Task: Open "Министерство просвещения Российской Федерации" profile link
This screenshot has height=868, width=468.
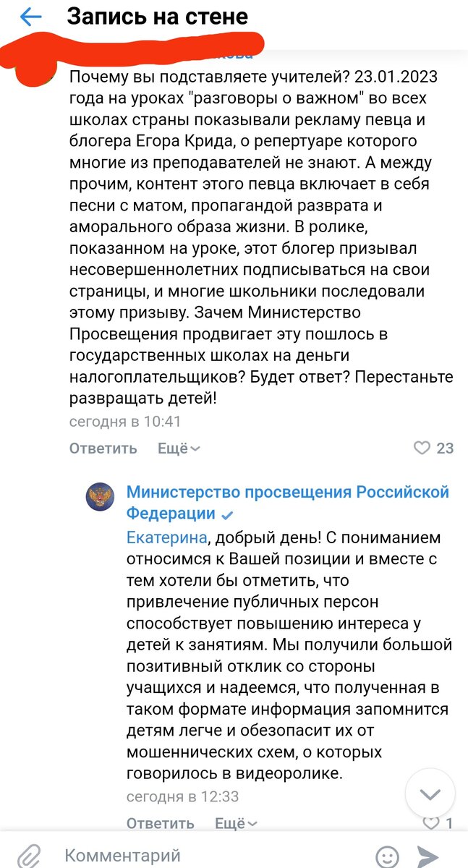Action: click(288, 503)
